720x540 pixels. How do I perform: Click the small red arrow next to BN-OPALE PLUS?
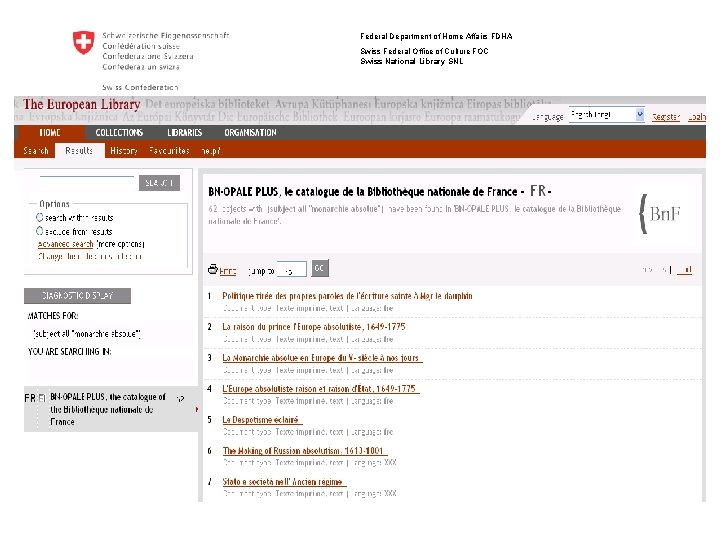[x=197, y=409]
